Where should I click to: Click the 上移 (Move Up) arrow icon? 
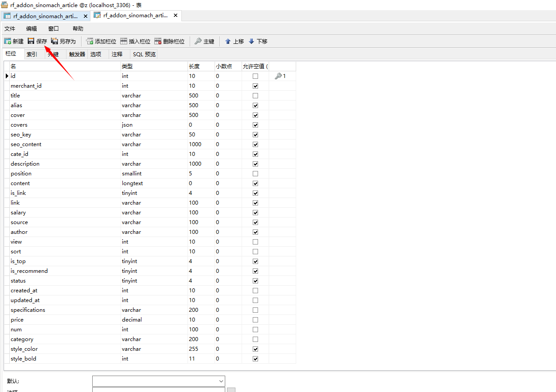[228, 41]
